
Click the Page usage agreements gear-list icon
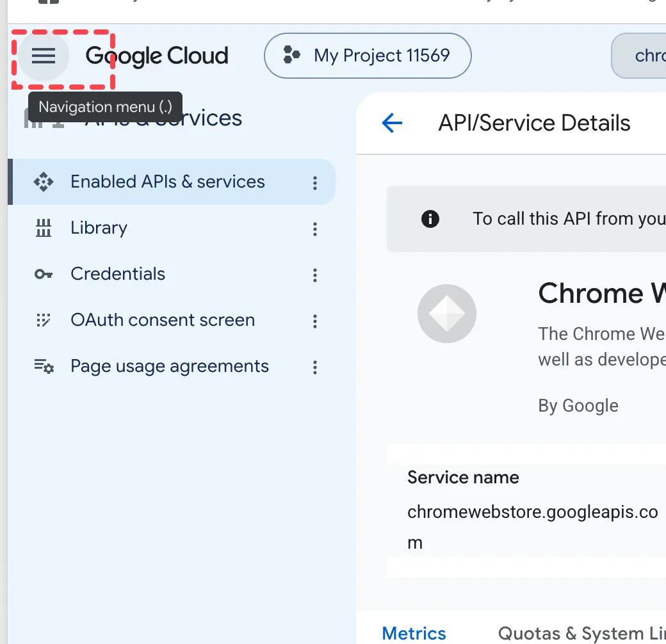tap(44, 366)
